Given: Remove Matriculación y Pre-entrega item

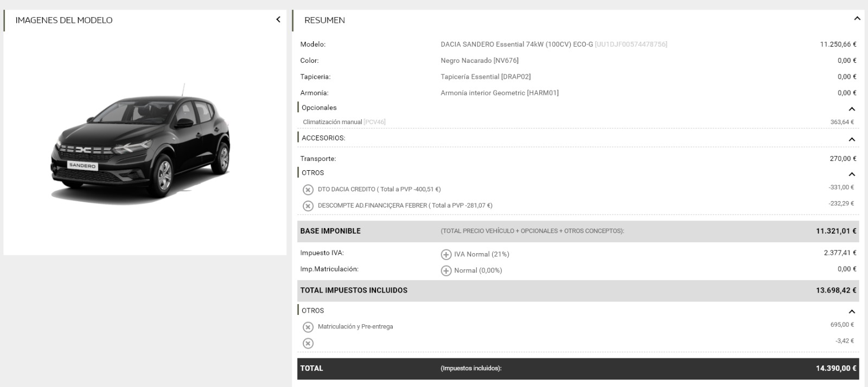Looking at the screenshot, I should [308, 327].
